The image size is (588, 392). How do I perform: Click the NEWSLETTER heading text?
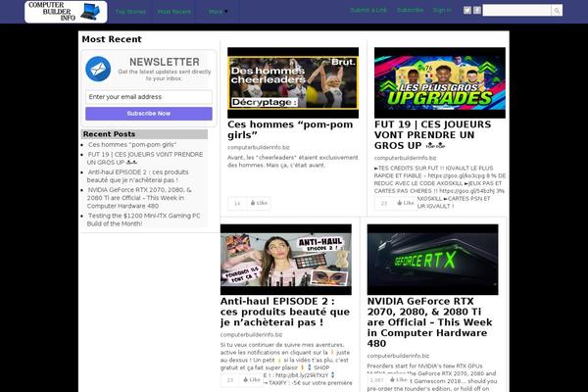[x=165, y=62]
